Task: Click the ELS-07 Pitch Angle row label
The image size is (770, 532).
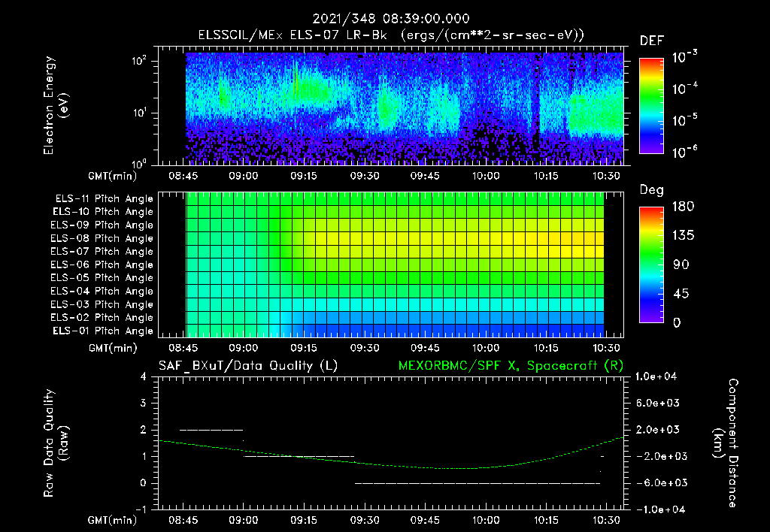Action: pos(102,252)
